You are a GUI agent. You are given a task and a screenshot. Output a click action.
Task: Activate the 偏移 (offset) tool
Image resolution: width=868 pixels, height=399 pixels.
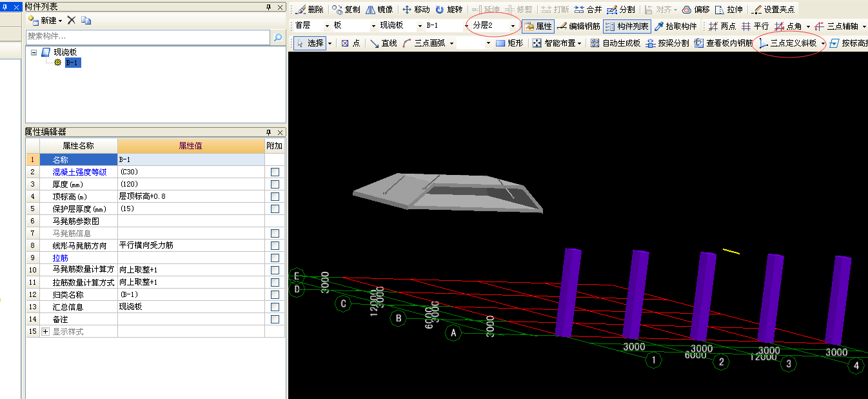pos(696,10)
